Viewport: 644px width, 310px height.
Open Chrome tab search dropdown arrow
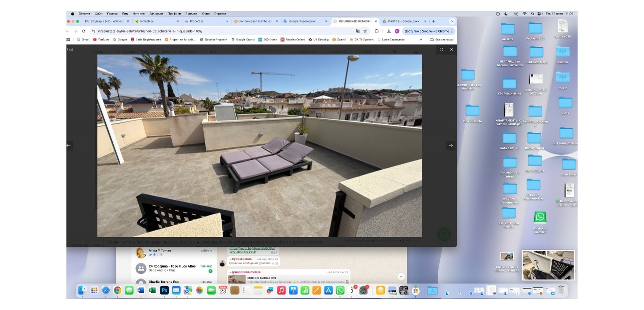coord(452,21)
